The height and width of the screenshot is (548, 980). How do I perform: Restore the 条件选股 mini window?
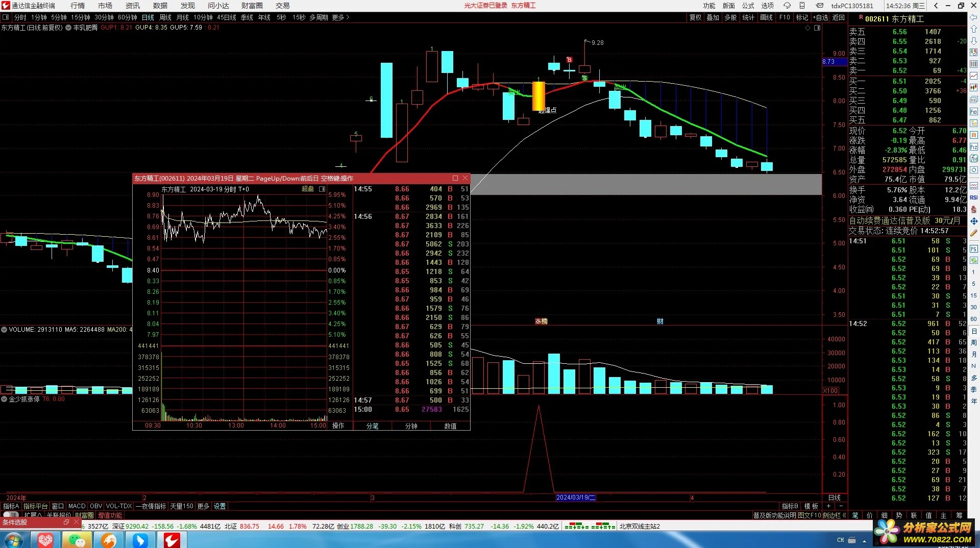[66, 522]
